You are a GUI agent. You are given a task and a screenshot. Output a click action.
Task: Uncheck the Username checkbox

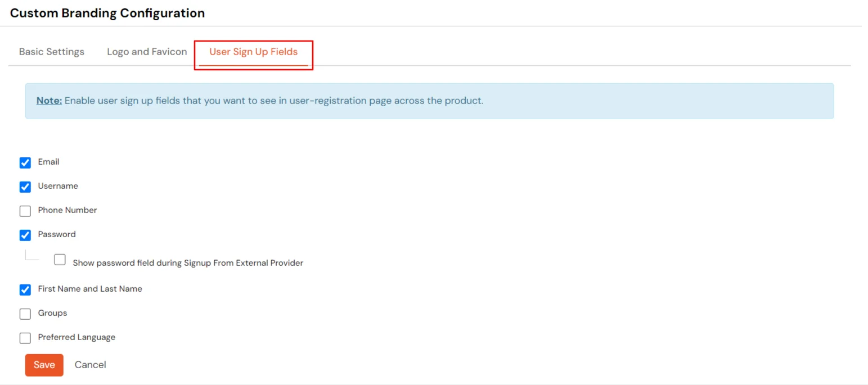click(x=25, y=187)
